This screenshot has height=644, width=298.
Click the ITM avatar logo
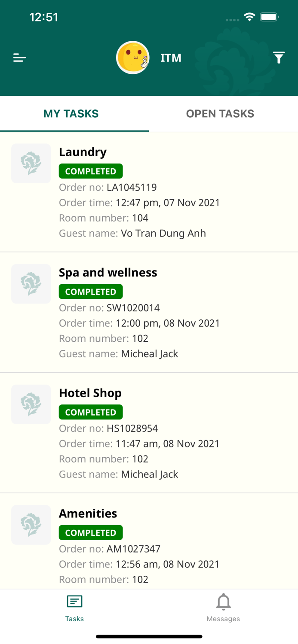[132, 57]
